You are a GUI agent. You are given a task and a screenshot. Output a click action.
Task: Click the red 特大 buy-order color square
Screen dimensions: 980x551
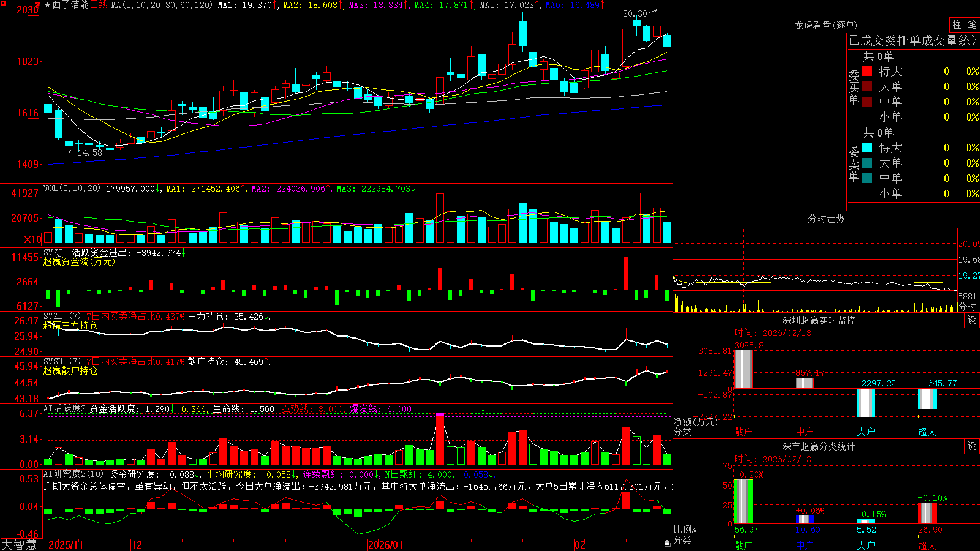[x=867, y=71]
